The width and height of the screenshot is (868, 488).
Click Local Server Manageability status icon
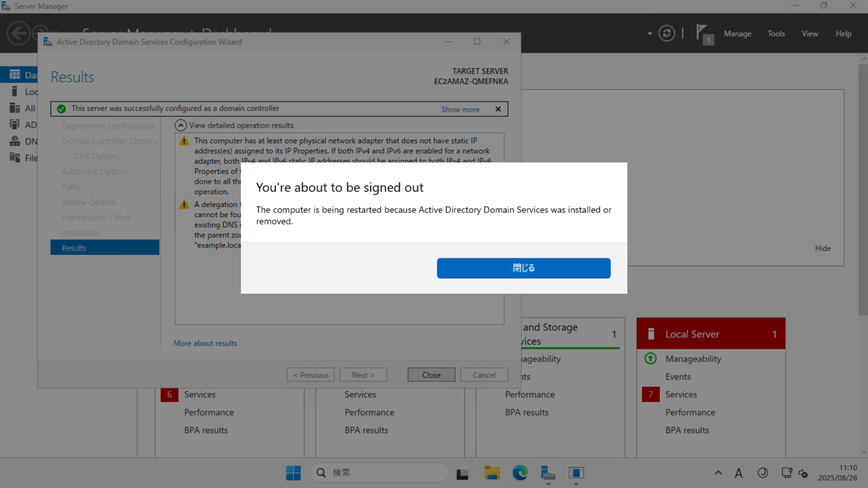[x=650, y=358]
